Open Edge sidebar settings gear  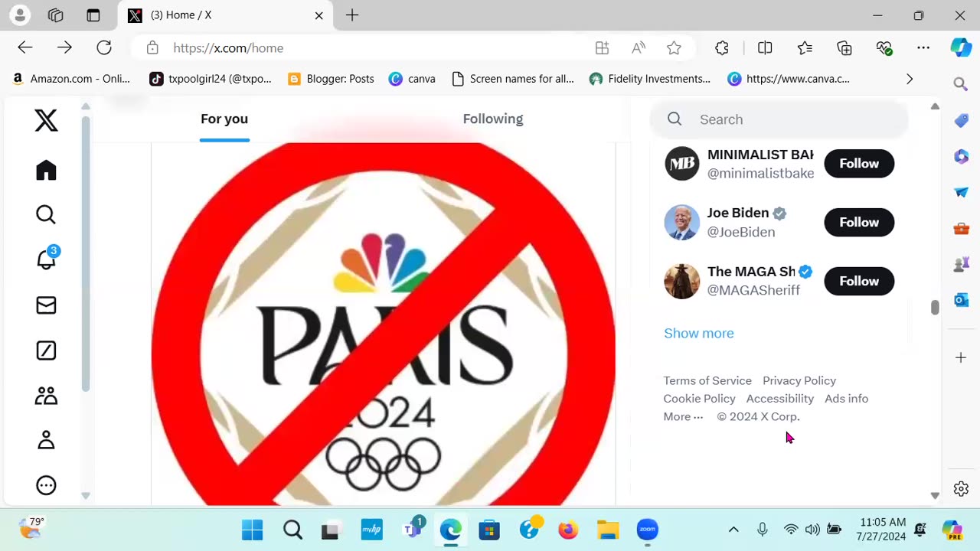click(x=962, y=488)
